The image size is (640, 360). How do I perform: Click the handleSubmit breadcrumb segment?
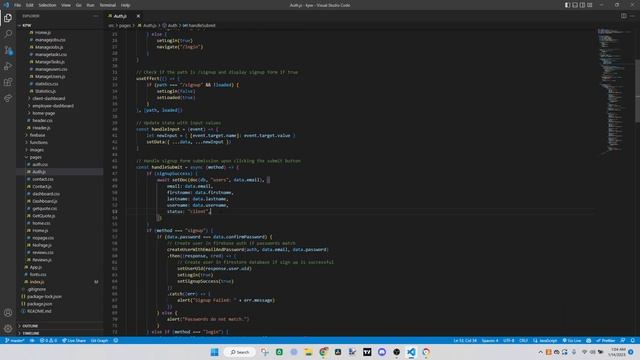coord(199,25)
